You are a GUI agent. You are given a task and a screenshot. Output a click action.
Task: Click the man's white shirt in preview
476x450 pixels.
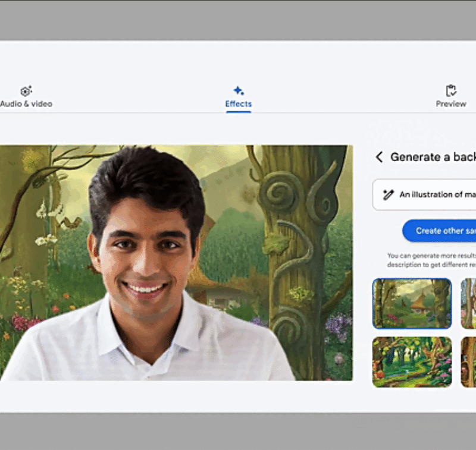tap(149, 351)
